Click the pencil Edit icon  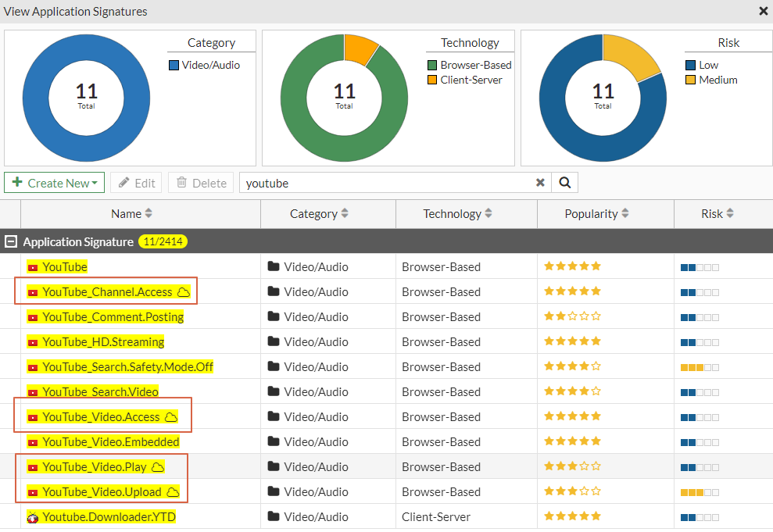pyautogui.click(x=123, y=182)
